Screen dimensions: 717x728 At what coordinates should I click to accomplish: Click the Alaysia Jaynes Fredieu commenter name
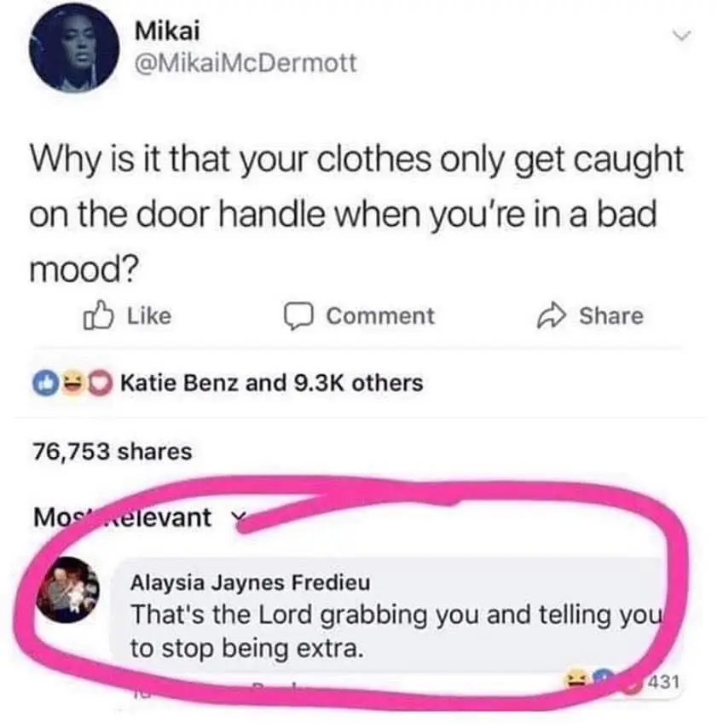[251, 583]
